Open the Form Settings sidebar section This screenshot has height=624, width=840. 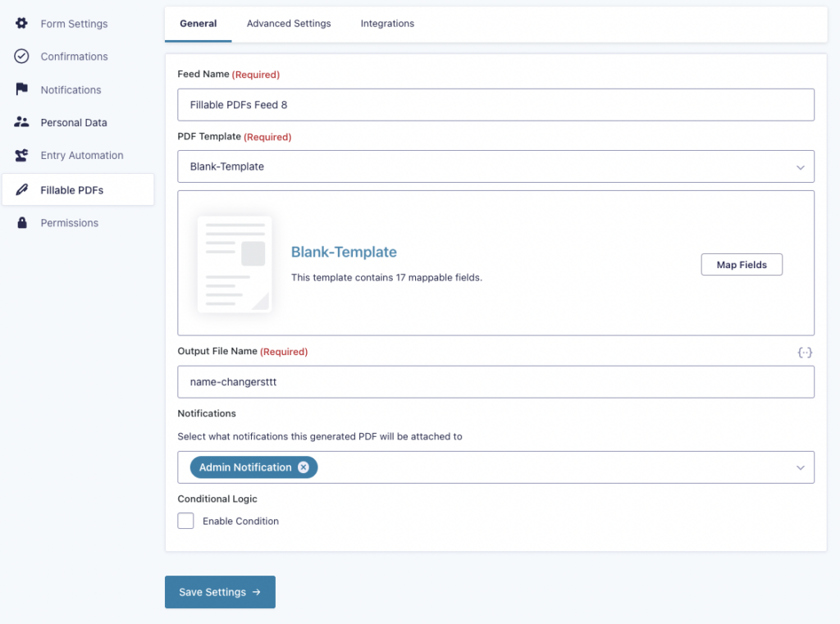21,24
